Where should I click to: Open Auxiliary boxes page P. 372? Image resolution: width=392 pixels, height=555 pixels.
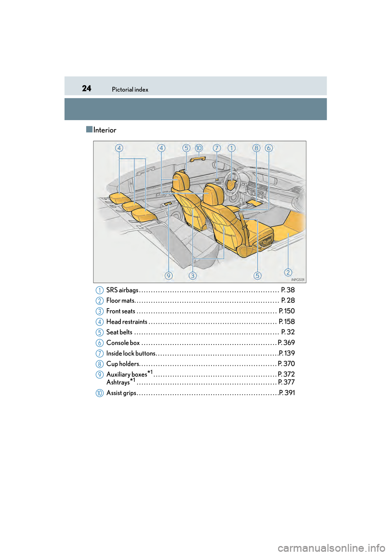point(286,374)
